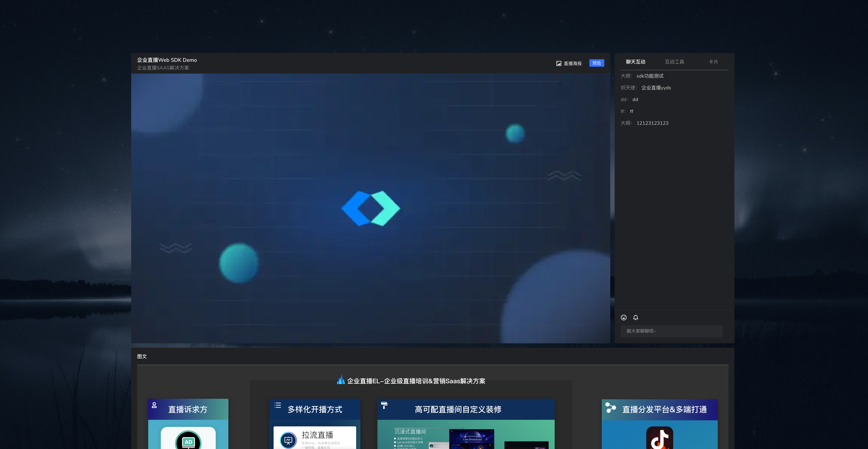Click the Live Broadcast preview thumbnail

(472, 439)
